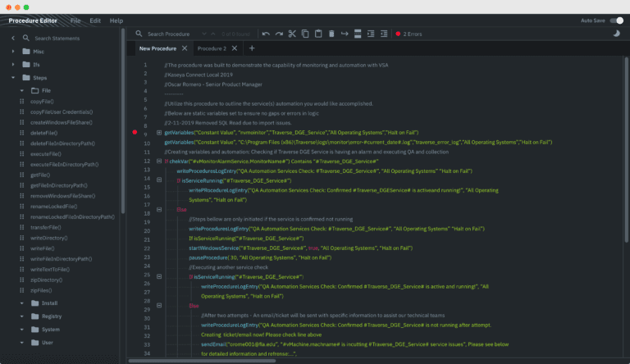Click the arrow icon next to the trash
Image resolution: width=630 pixels, height=364 pixels.
345,34
